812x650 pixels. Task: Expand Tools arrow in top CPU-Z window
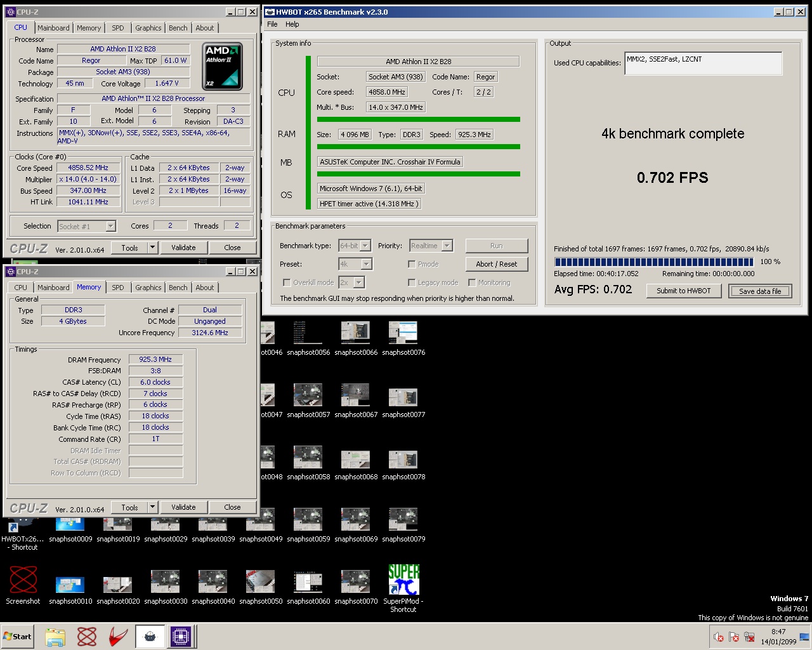click(152, 248)
